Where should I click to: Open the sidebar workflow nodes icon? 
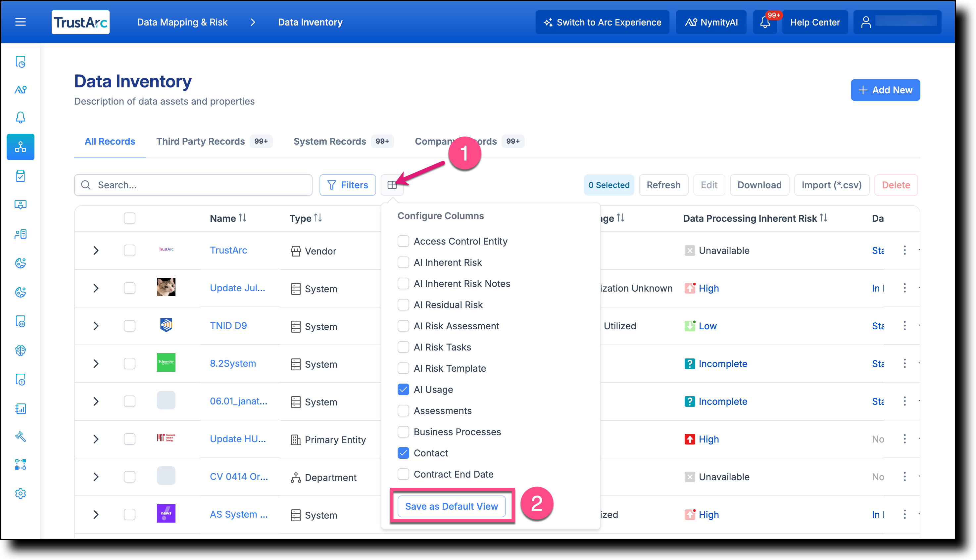click(21, 465)
